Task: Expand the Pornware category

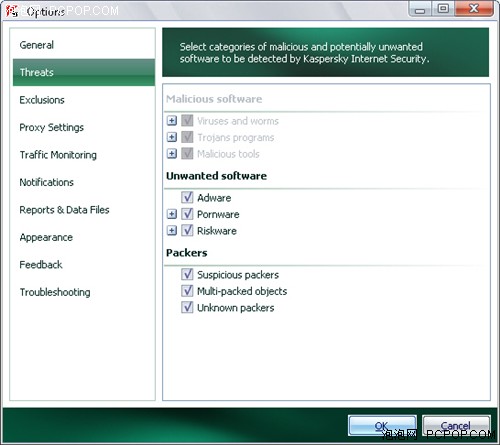Action: [x=172, y=214]
